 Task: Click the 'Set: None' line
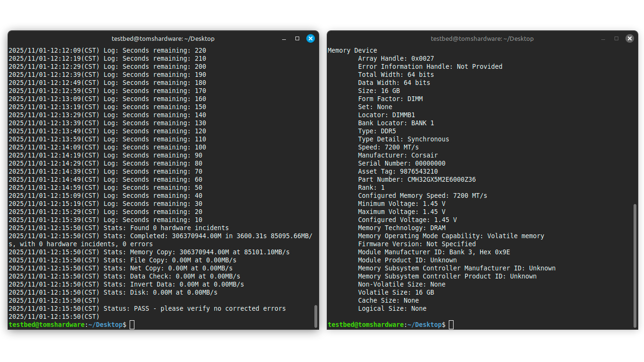[375, 107]
